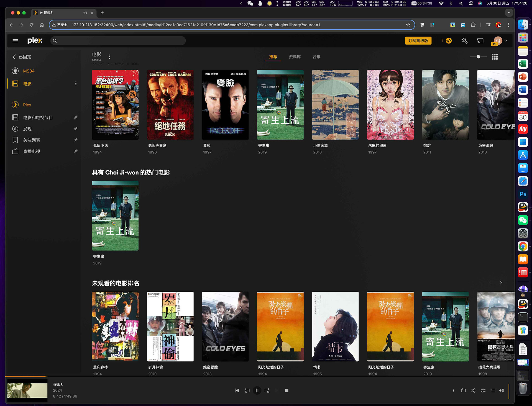Open 重庆森林 movie title link
Screen dimensions: 532x406
[x=100, y=367]
